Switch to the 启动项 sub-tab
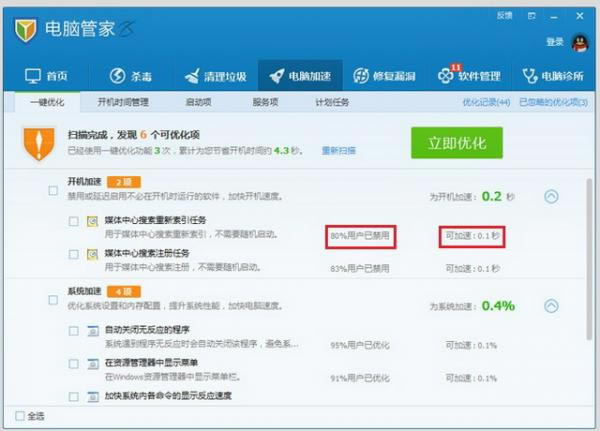Image resolution: width=600 pixels, height=431 pixels. (198, 102)
